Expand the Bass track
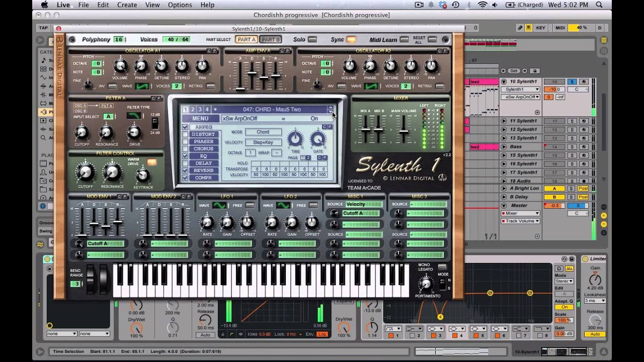644x362 pixels. 504,147
